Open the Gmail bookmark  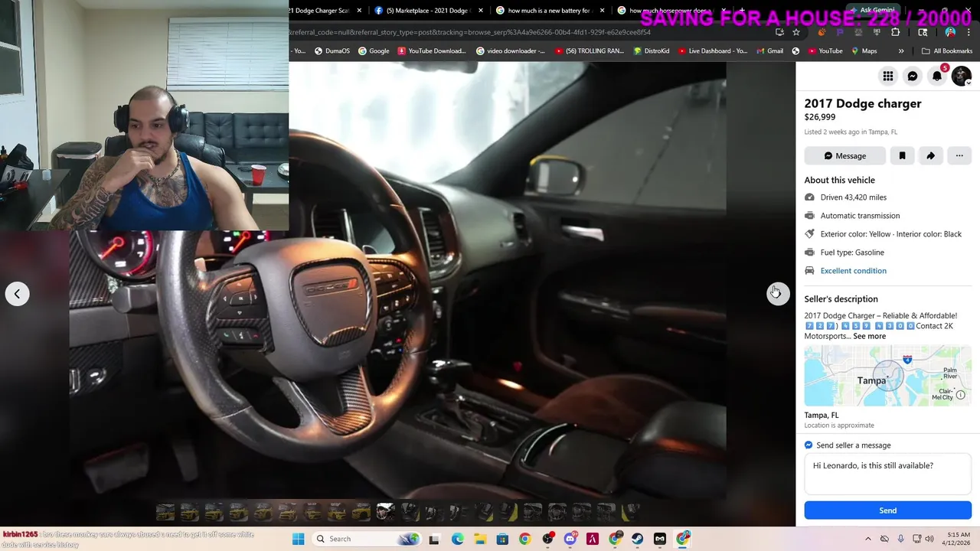[769, 51]
